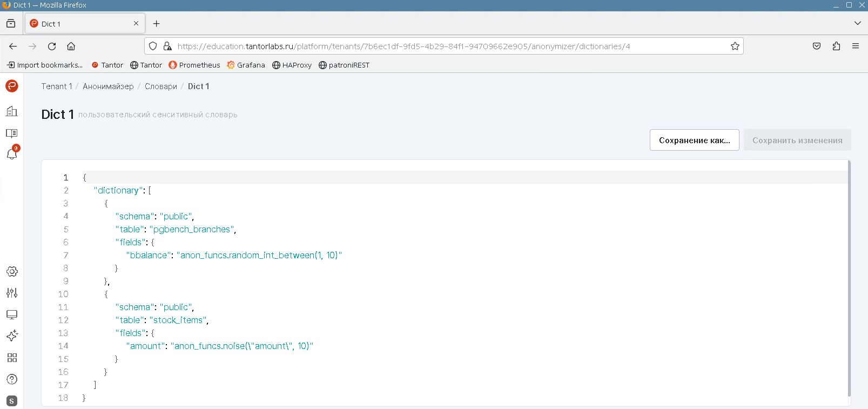Open the Firefox hamburger application menu
This screenshot has width=868, height=409.
[856, 46]
